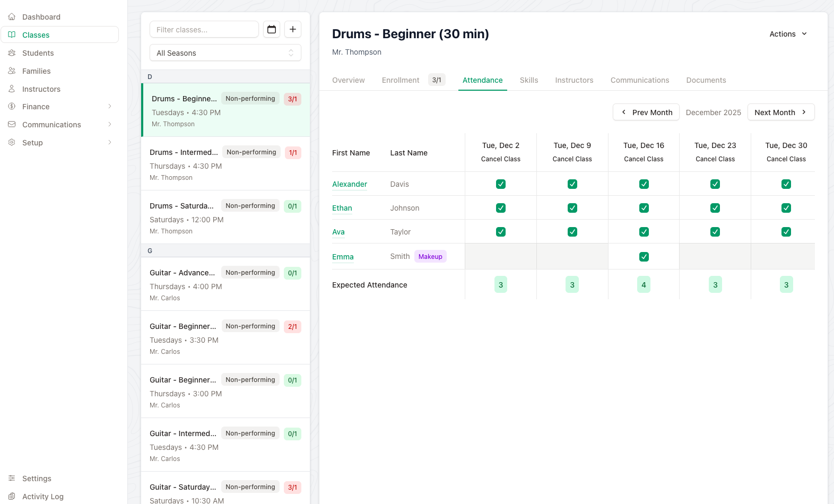
Task: Toggle Ava's attendance for Tue, Dec 2
Action: tap(501, 232)
